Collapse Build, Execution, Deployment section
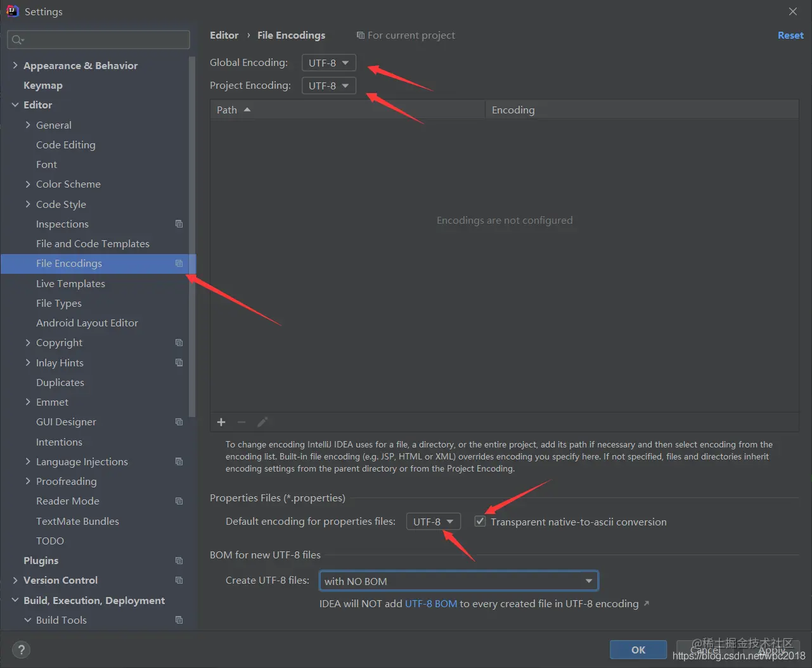The height and width of the screenshot is (668, 812). 15,600
